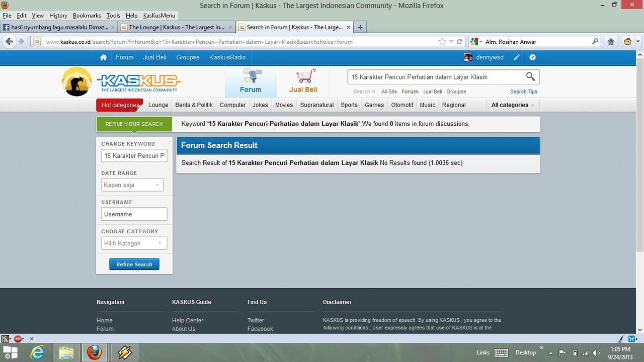
Task: Click the Username input field
Action: click(x=134, y=214)
